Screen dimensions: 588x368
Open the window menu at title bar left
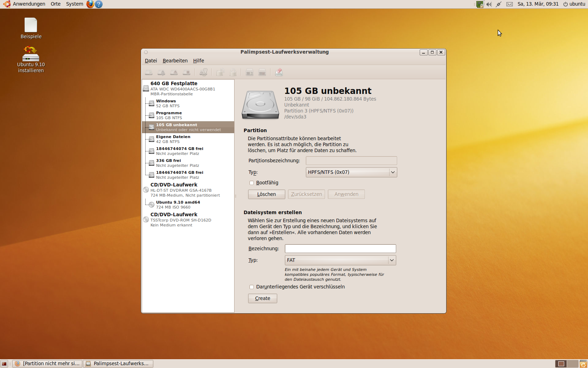point(146,52)
